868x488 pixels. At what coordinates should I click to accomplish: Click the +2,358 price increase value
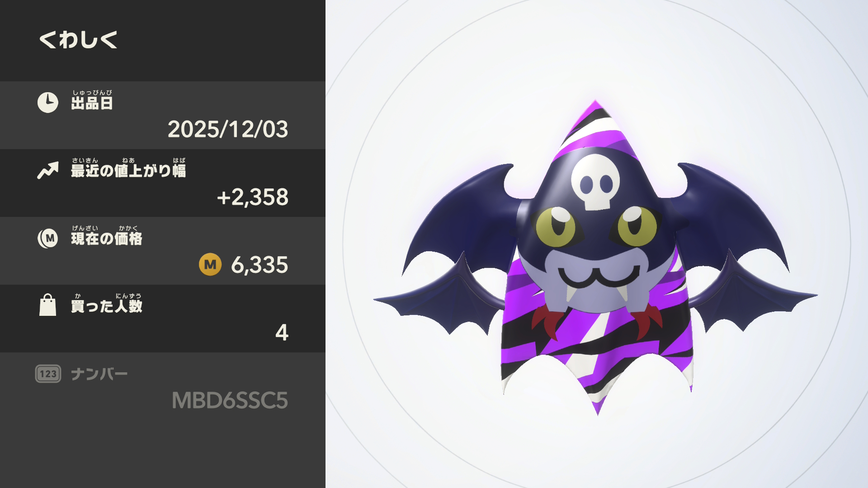252,197
